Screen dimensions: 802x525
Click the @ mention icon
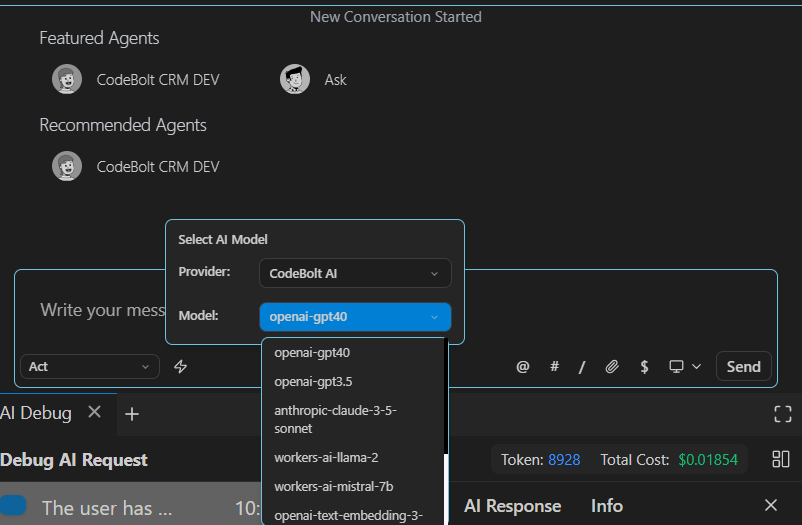pyautogui.click(x=522, y=366)
